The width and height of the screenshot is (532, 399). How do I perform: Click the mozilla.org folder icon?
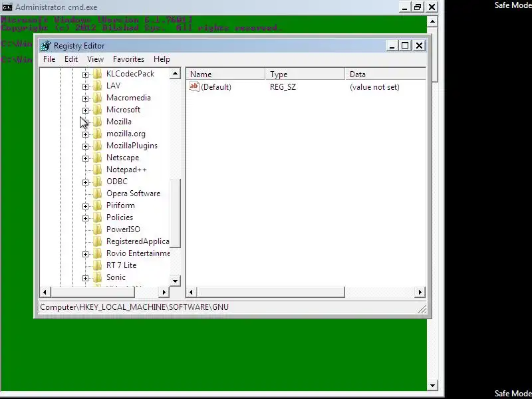97,134
